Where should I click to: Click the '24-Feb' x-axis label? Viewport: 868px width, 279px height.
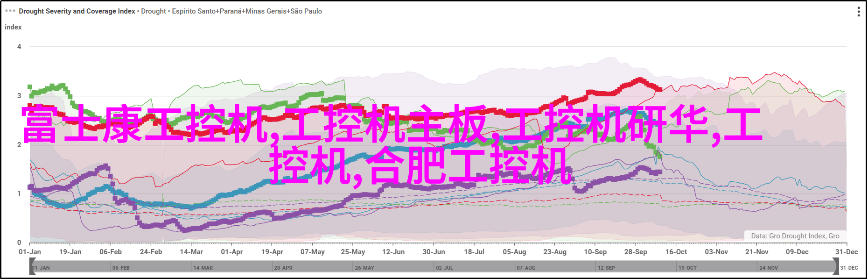click(151, 252)
